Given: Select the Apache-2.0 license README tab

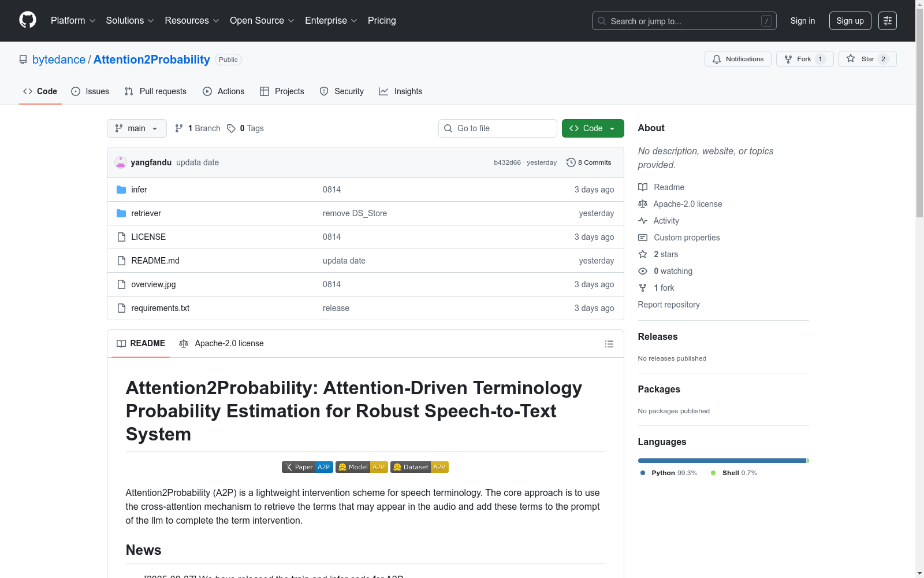Looking at the screenshot, I should click(x=222, y=344).
